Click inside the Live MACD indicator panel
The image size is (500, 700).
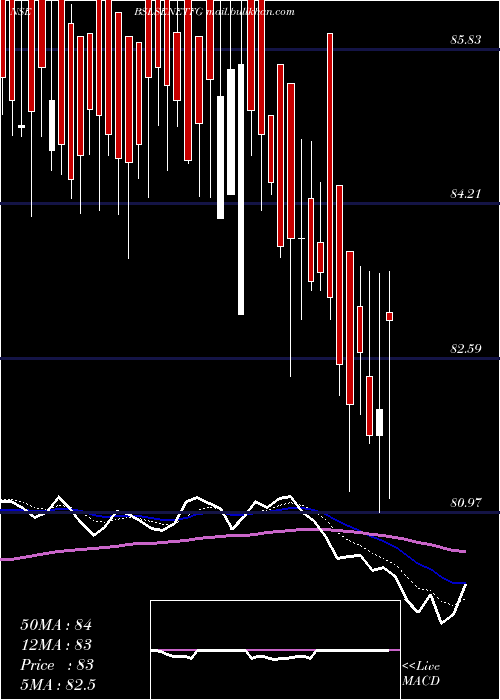(x=275, y=650)
